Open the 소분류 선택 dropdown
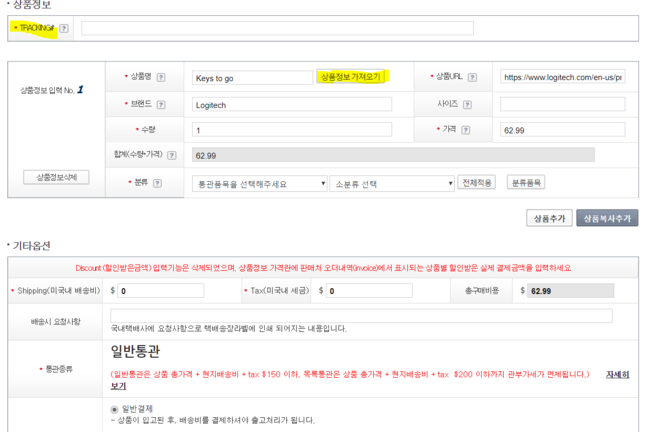This screenshot has width=650, height=432. click(392, 184)
